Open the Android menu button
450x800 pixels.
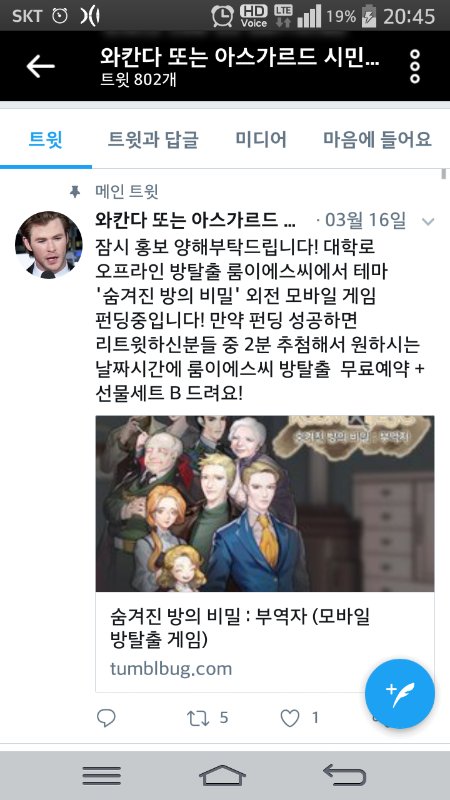tap(102, 776)
